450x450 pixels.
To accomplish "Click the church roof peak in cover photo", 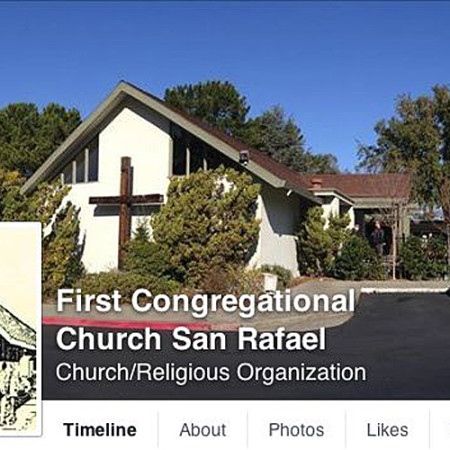I will [x=122, y=85].
